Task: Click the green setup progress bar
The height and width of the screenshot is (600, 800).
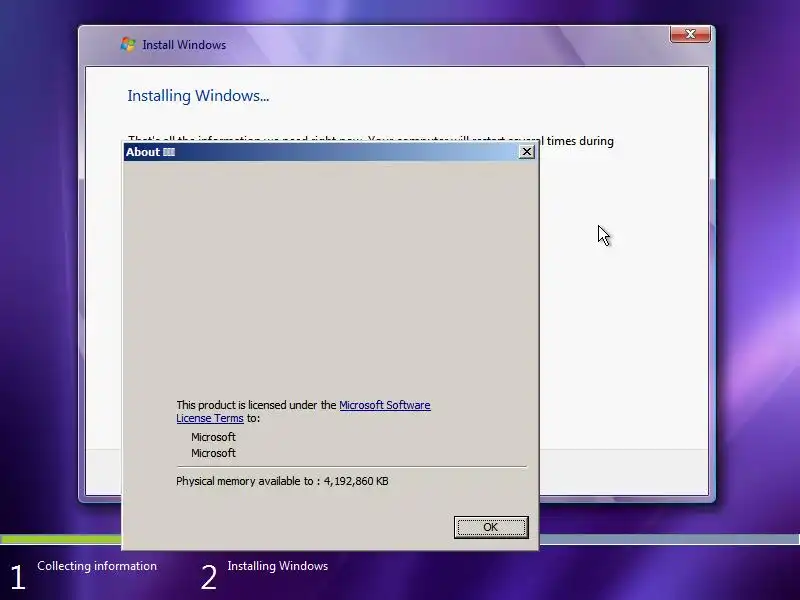Action: (x=61, y=539)
